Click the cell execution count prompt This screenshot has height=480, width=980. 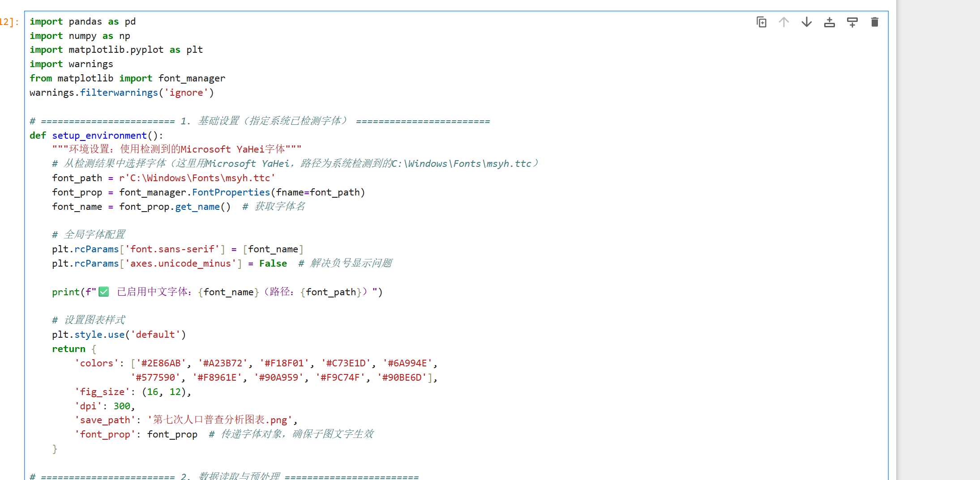[x=9, y=22]
